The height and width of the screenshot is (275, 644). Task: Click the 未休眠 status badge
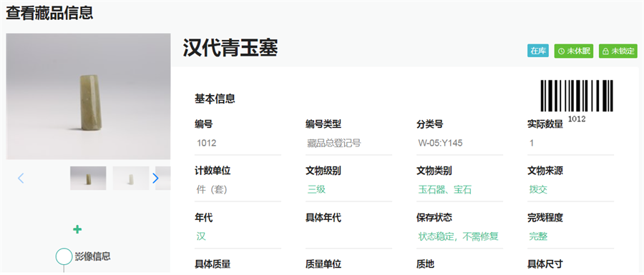574,51
